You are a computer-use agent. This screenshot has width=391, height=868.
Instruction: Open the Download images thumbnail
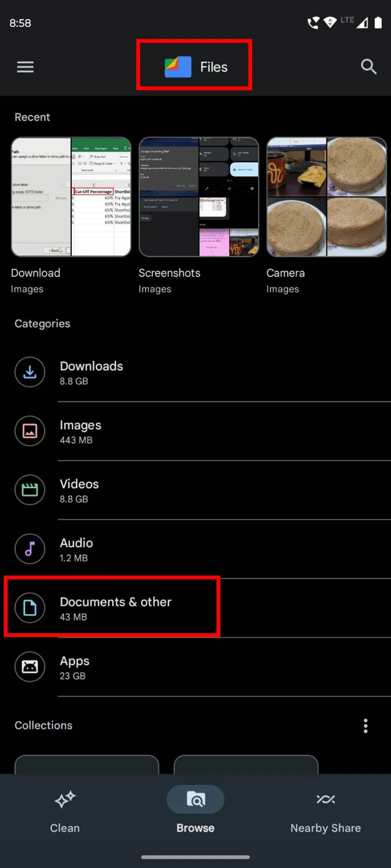(71, 197)
